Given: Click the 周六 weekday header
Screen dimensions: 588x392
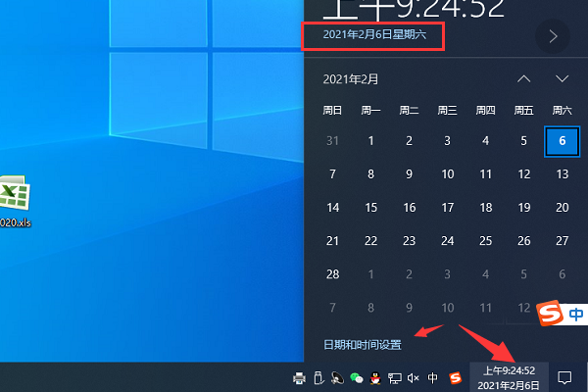Looking at the screenshot, I should click(562, 111).
